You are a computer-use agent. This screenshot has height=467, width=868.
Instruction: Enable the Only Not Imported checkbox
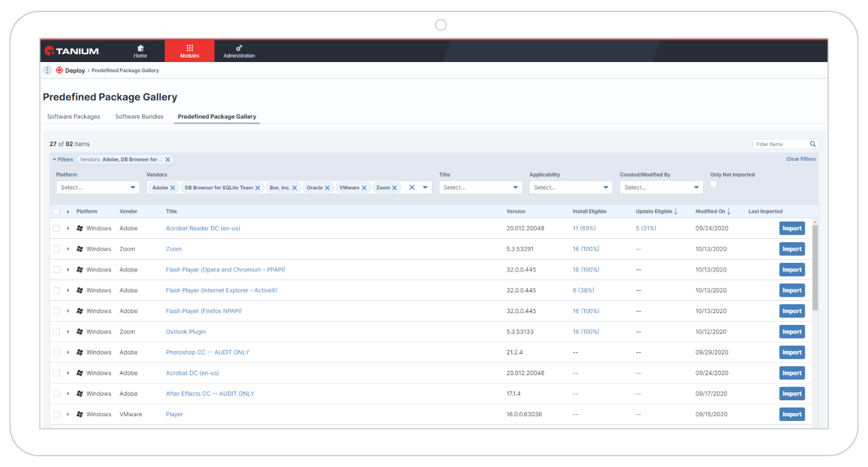click(x=714, y=184)
